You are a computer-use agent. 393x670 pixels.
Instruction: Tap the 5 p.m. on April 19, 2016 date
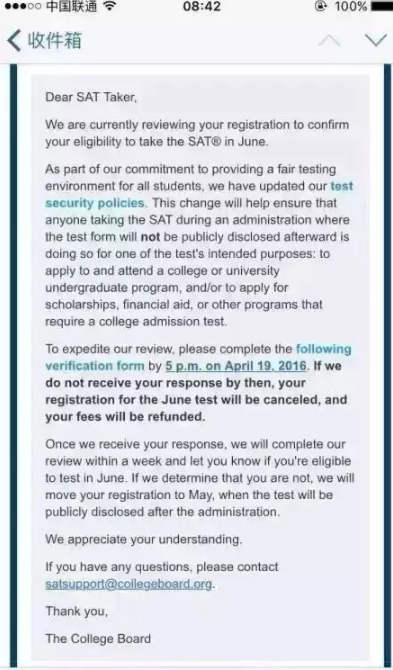(236, 366)
